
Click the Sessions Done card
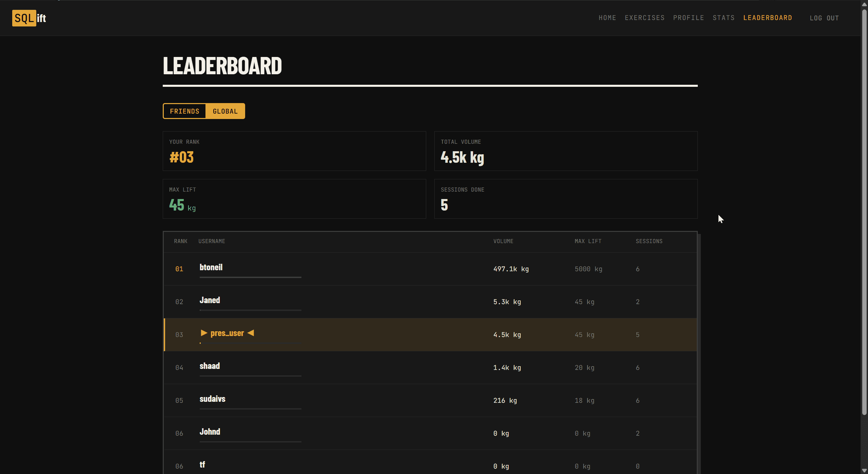point(566,199)
